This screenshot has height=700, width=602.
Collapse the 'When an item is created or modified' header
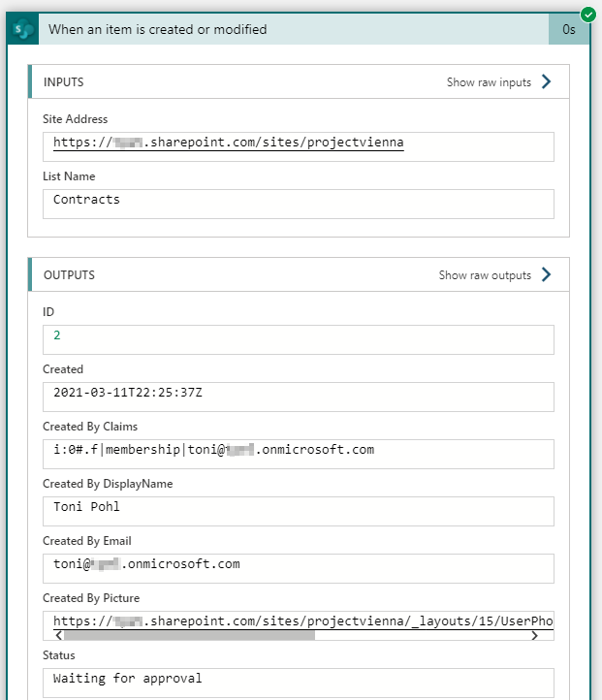pos(291,29)
